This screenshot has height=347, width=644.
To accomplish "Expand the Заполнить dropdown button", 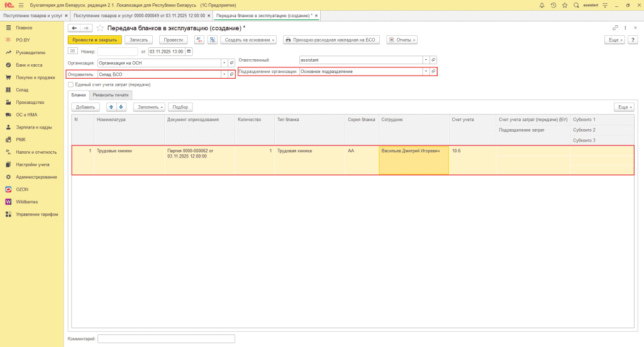I will point(149,107).
